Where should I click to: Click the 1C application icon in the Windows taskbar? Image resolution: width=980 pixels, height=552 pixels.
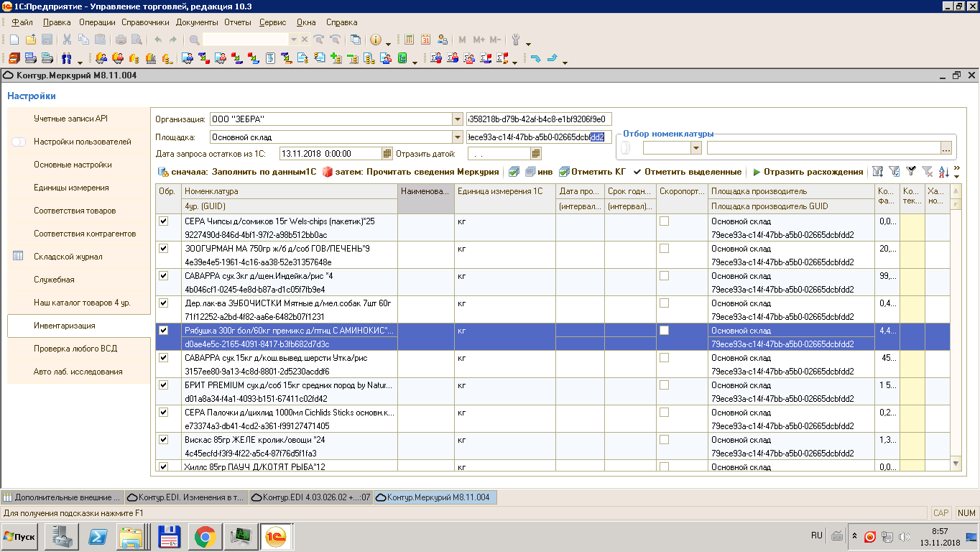275,536
